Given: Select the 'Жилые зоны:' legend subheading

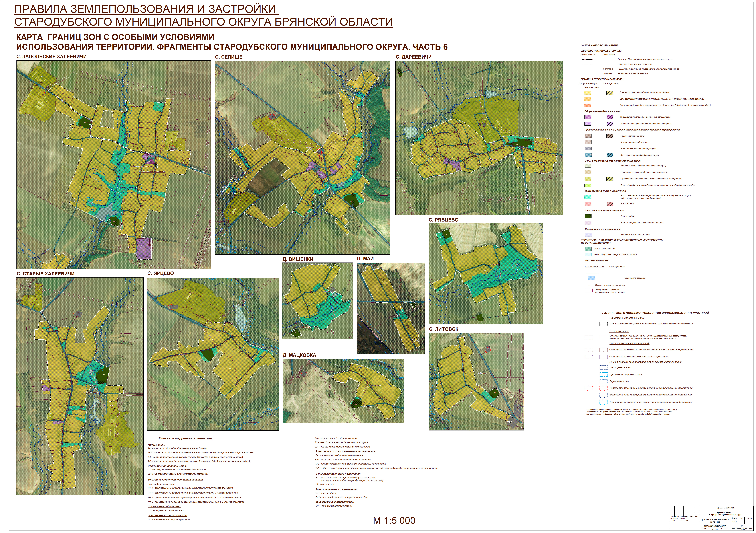Looking at the screenshot, I should pyautogui.click(x=592, y=88).
